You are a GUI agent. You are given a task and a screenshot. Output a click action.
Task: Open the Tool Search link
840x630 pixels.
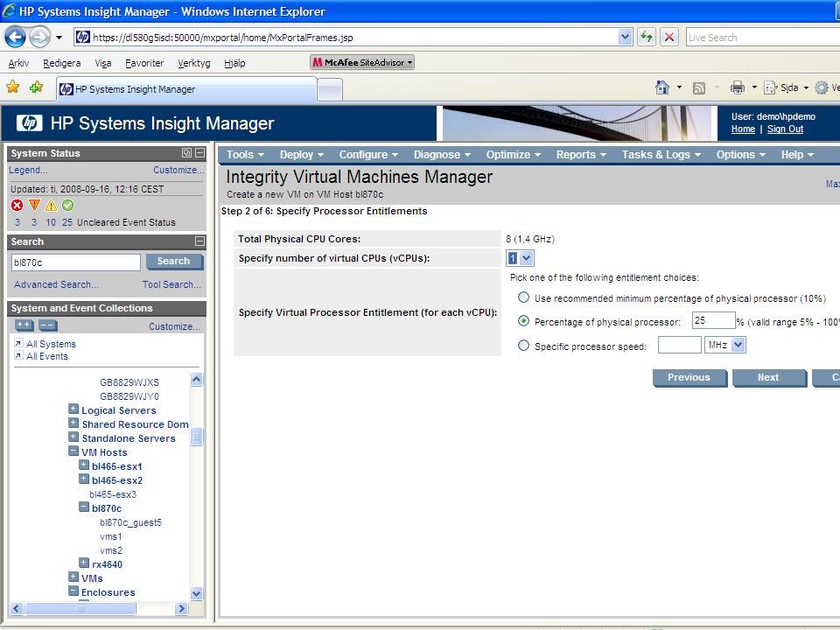pyautogui.click(x=171, y=284)
